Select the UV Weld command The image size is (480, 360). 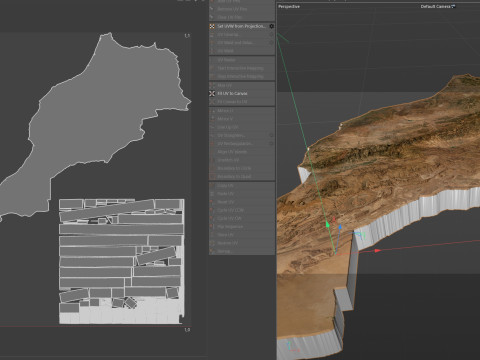coord(242,51)
